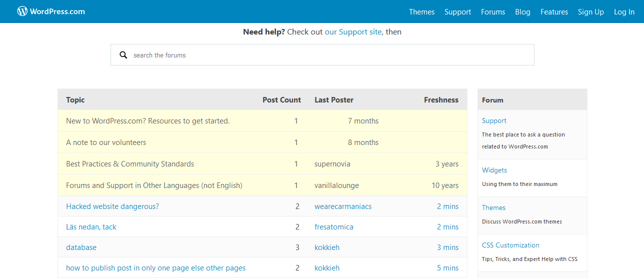Open kokkieh profile in the database row
Viewport: 644px width, 278px height.
[x=327, y=247]
